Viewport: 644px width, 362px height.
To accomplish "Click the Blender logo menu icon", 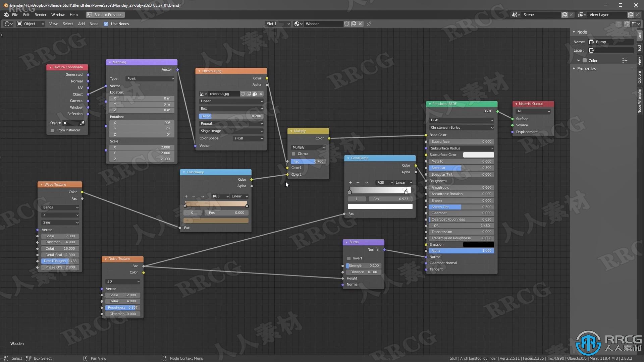I will coord(6,15).
